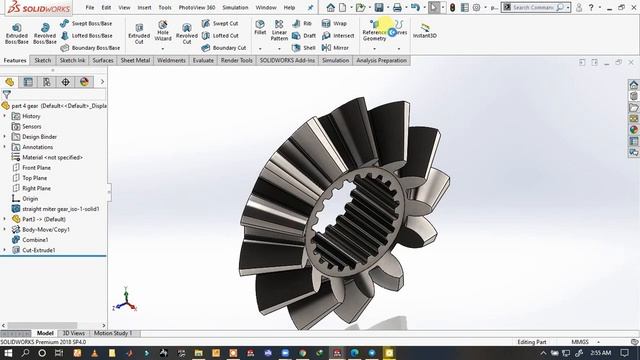Open the Appearances task pane icon
The width and height of the screenshot is (640, 360).
633,130
